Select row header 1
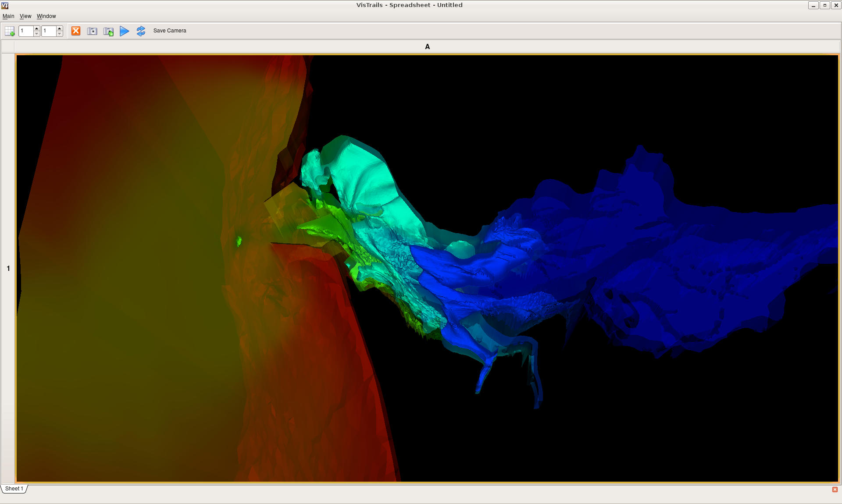 8,268
